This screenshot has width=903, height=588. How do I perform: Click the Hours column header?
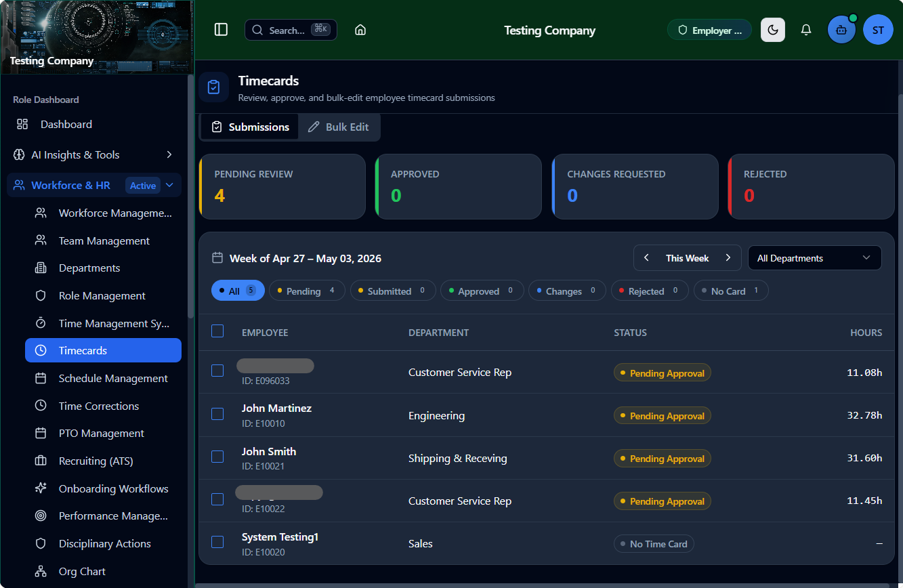coord(866,333)
